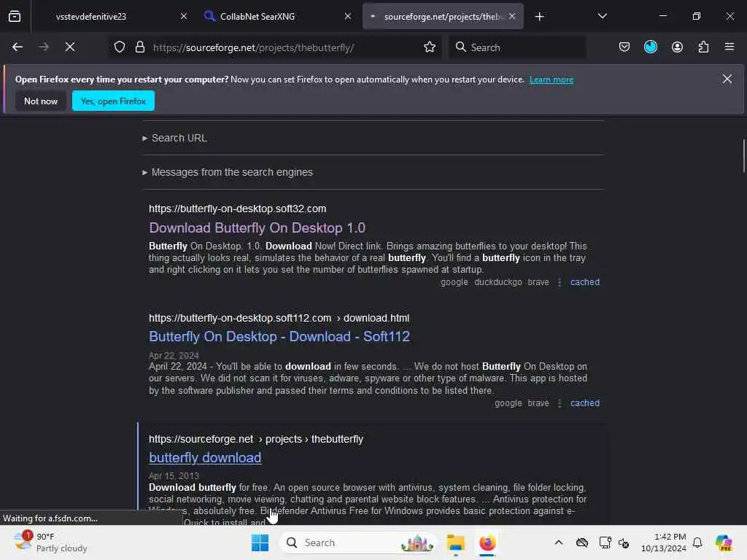The image size is (747, 560).
Task: Bookmark this page with the star icon
Action: (429, 47)
